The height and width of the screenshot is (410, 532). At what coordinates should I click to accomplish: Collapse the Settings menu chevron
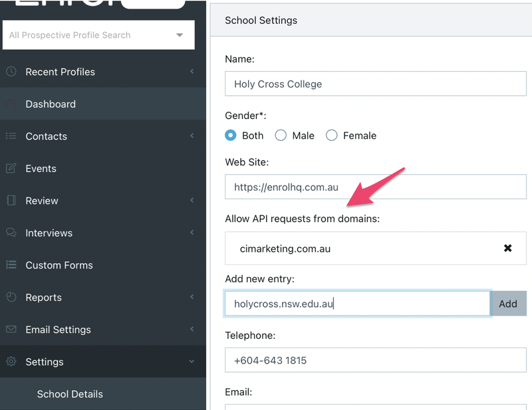coord(192,362)
